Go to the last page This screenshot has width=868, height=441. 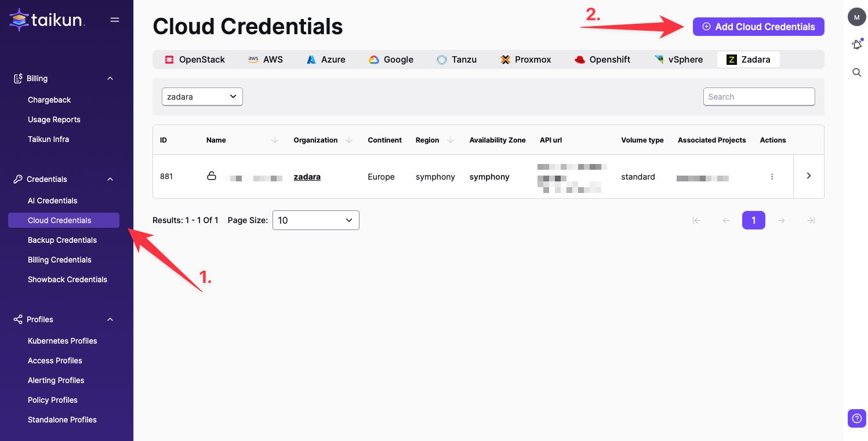[811, 220]
